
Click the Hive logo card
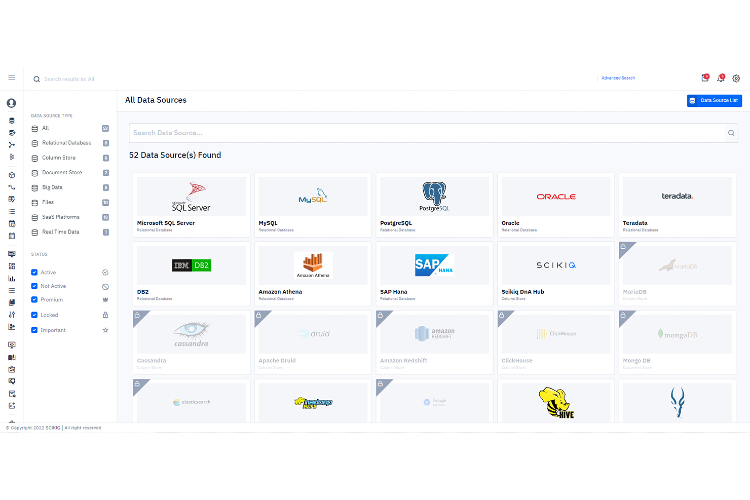tap(556, 401)
